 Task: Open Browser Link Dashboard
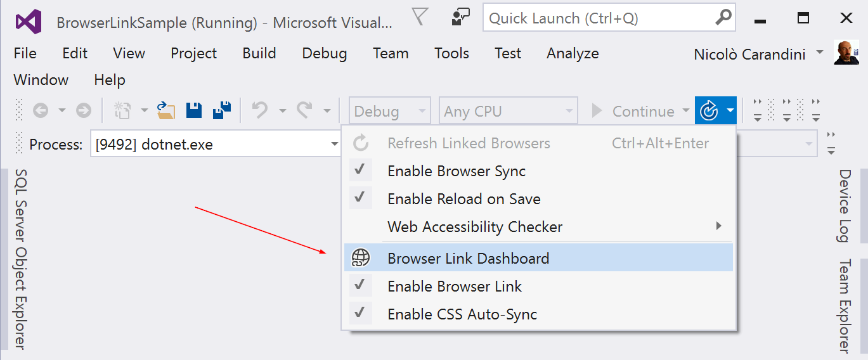click(468, 259)
